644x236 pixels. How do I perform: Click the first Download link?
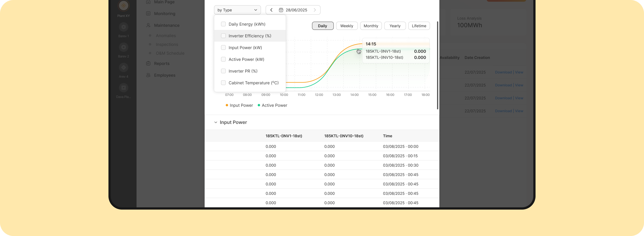point(503,72)
